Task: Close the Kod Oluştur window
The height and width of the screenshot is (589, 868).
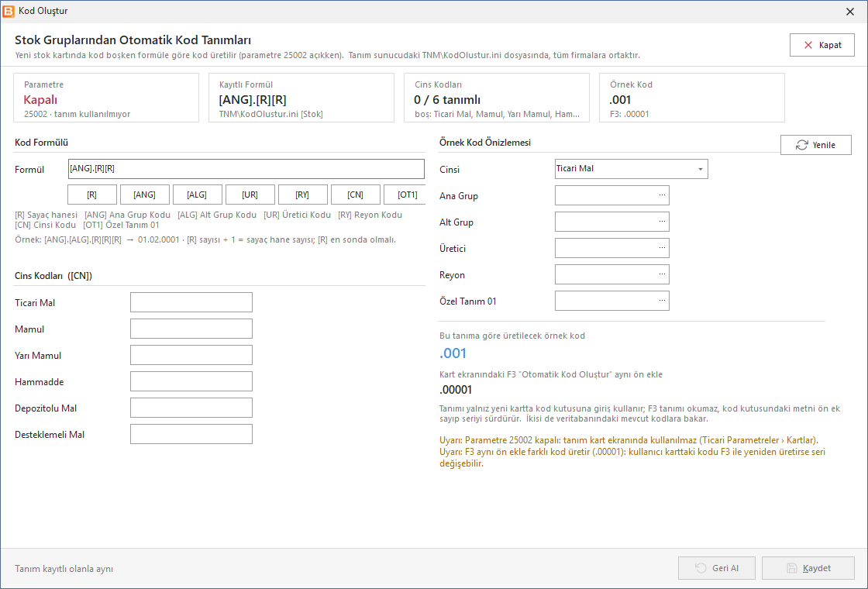Action: point(850,12)
